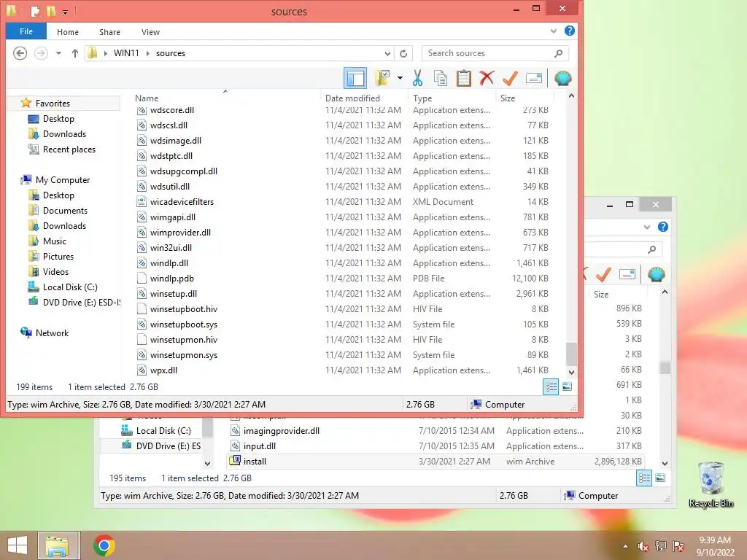The width and height of the screenshot is (747, 560).
Task: Open the Home ribbon tab
Action: tap(68, 32)
